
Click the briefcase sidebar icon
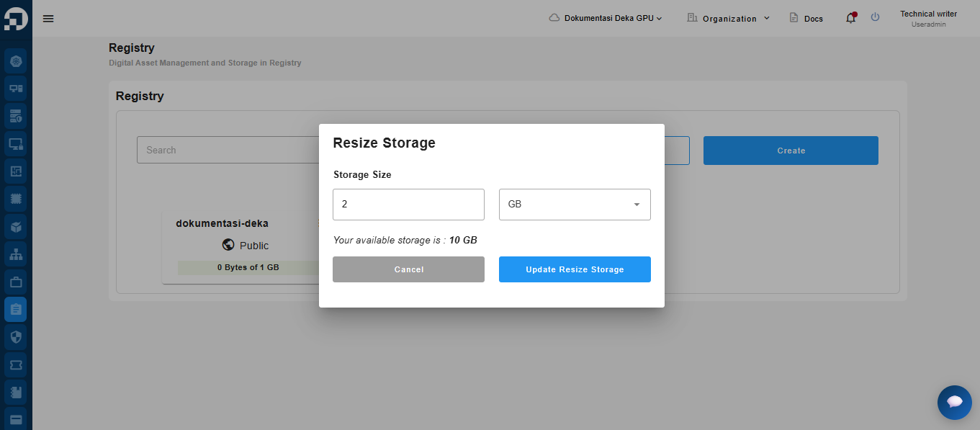tap(16, 282)
